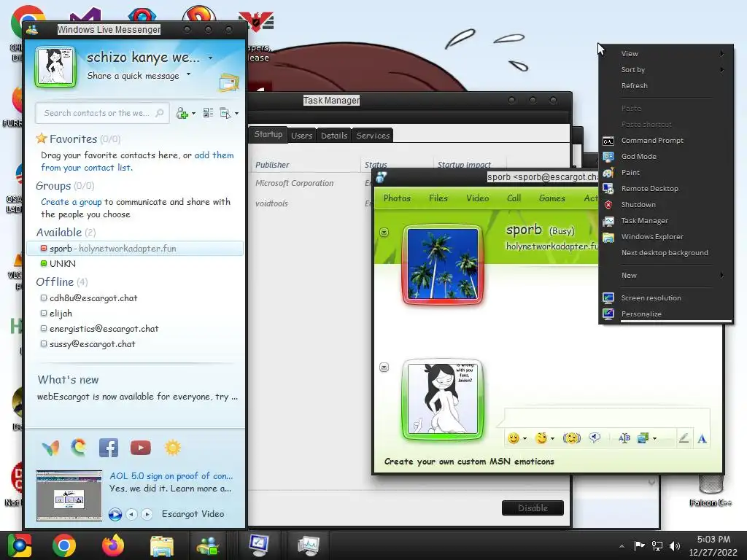The height and width of the screenshot is (560, 747).
Task: Choose God Mode from context menu
Action: pos(665,157)
